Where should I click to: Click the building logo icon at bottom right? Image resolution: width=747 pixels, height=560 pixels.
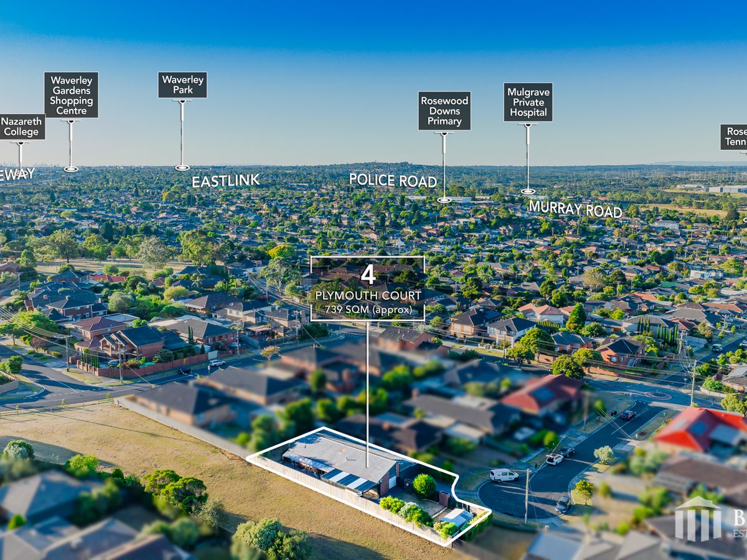tap(698, 518)
